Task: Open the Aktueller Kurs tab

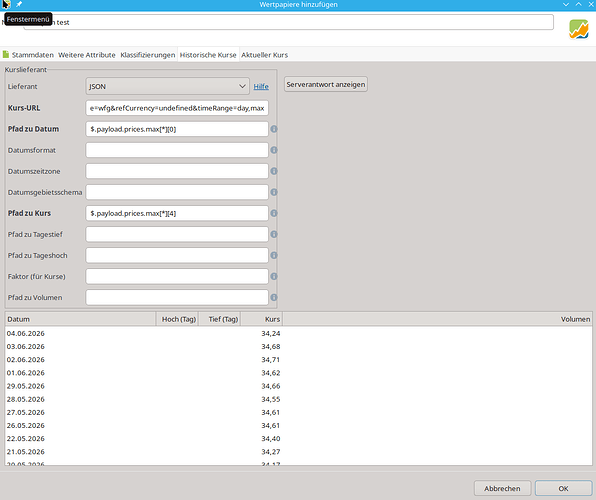Action: coord(265,55)
